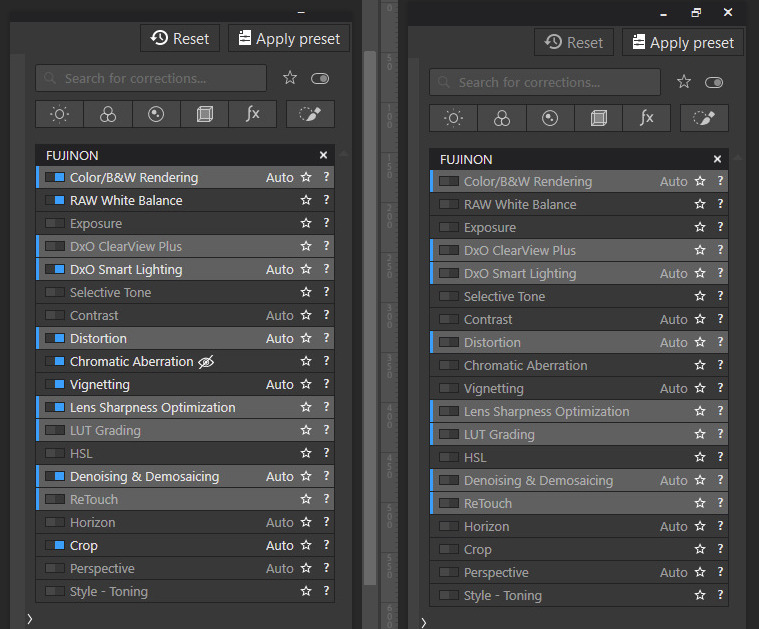Open Apply preset menu in right panel
Screen dimensions: 759x629
coord(682,43)
